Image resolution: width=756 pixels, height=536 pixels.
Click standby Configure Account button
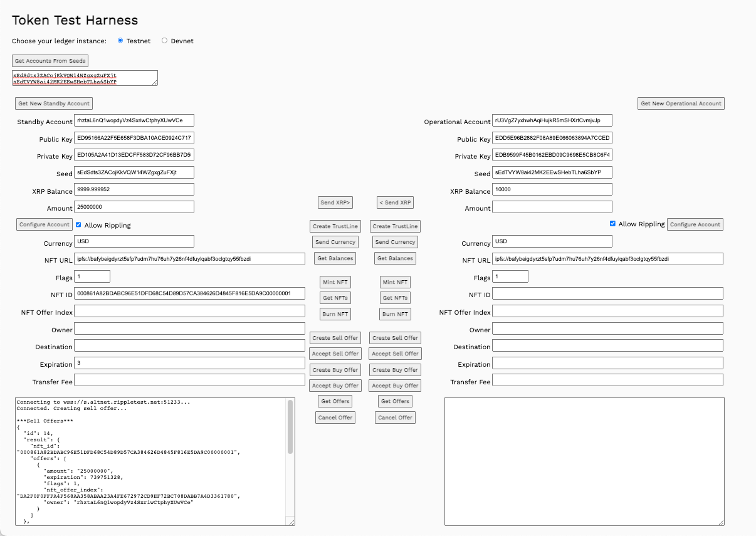(45, 224)
